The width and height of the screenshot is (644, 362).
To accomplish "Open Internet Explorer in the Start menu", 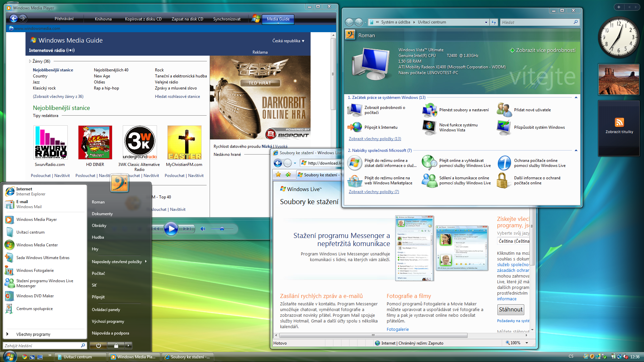I will (x=45, y=191).
